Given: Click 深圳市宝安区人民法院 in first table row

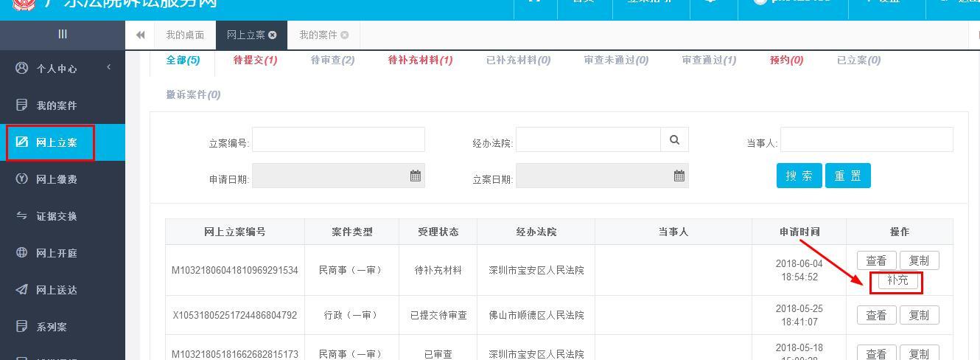Looking at the screenshot, I should (536, 271).
